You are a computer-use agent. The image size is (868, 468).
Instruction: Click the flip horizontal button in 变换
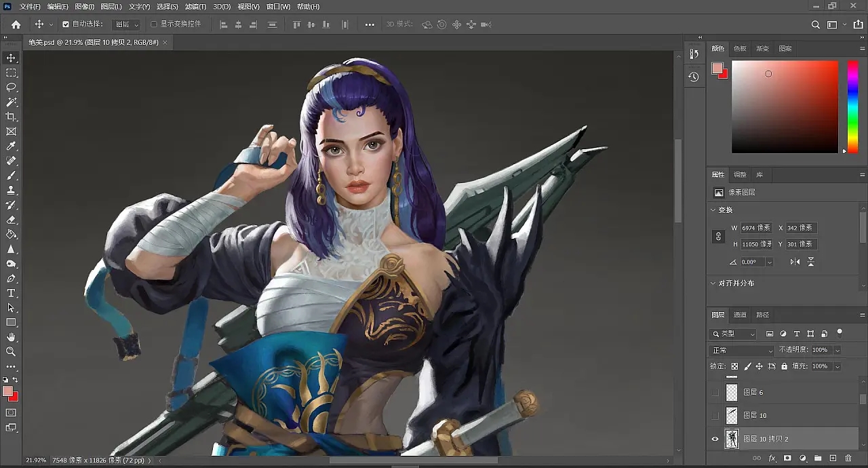click(x=795, y=262)
